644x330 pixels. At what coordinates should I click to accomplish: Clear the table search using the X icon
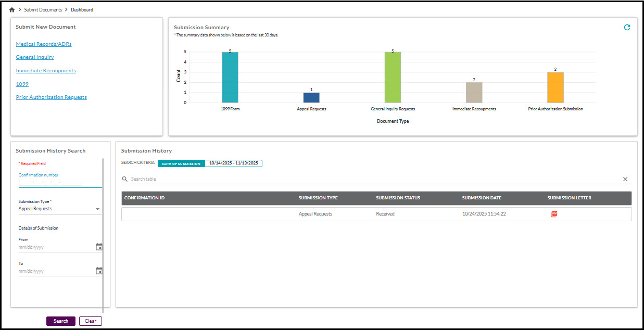[625, 179]
